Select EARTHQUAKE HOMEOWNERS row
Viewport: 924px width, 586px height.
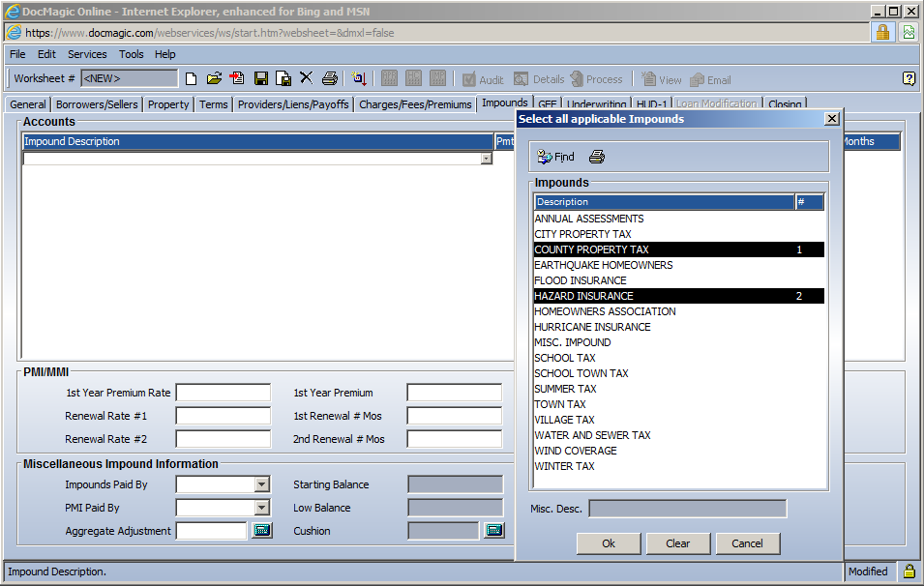679,265
